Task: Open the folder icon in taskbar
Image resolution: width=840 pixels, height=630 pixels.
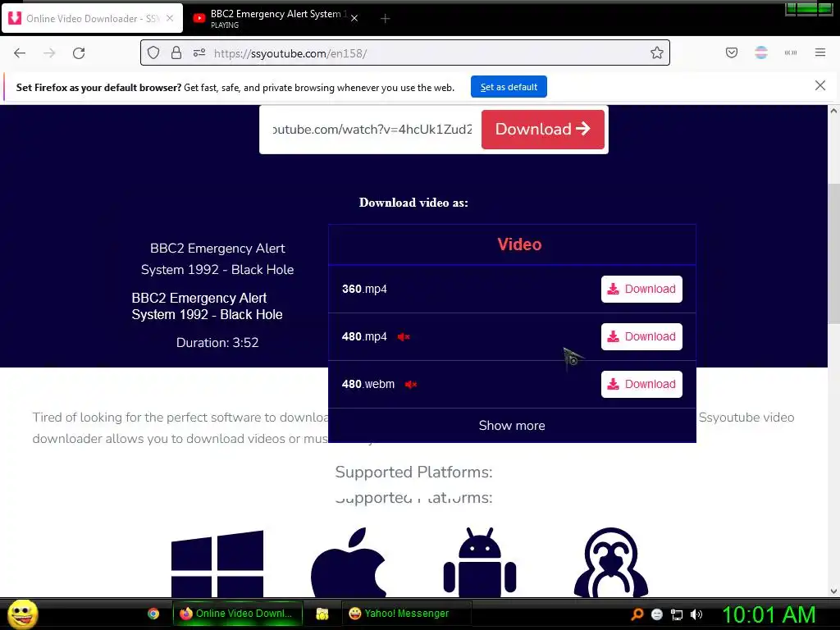Action: (322, 614)
